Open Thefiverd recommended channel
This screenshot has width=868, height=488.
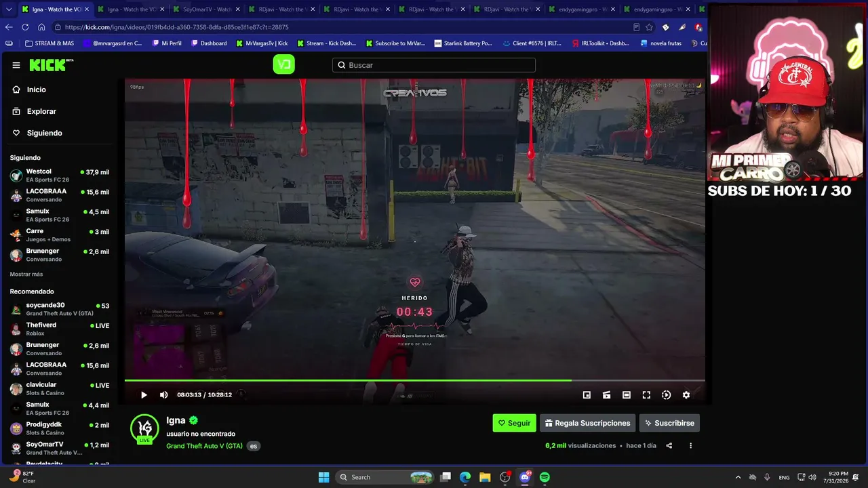pos(60,329)
